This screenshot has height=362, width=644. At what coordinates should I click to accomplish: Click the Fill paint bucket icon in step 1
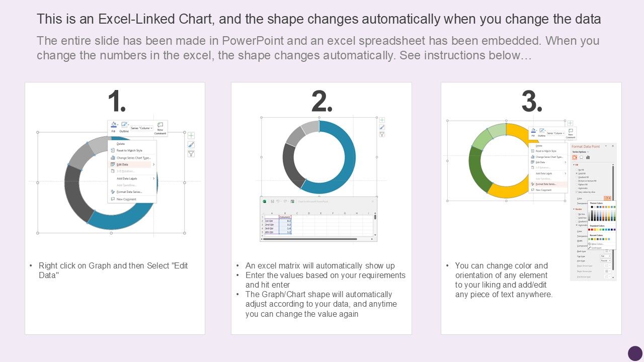pos(113,125)
